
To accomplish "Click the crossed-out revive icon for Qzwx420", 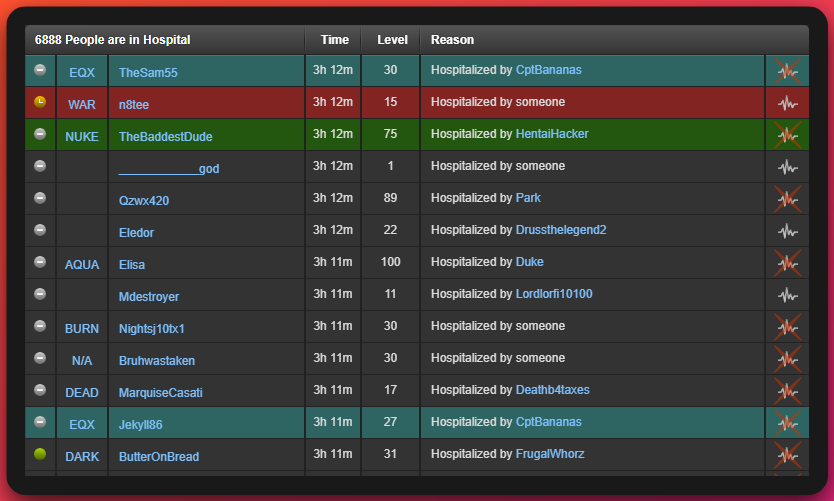I will [x=787, y=199].
